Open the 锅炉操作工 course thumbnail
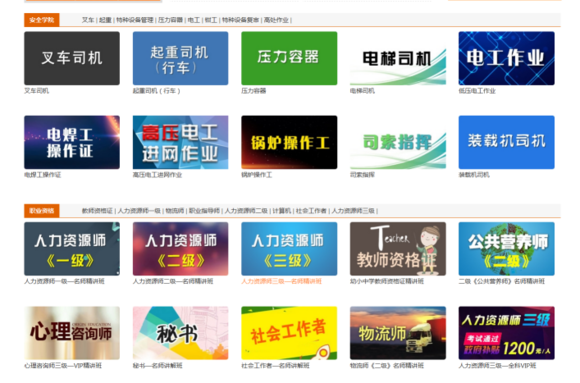This screenshot has height=383, width=580. [289, 142]
